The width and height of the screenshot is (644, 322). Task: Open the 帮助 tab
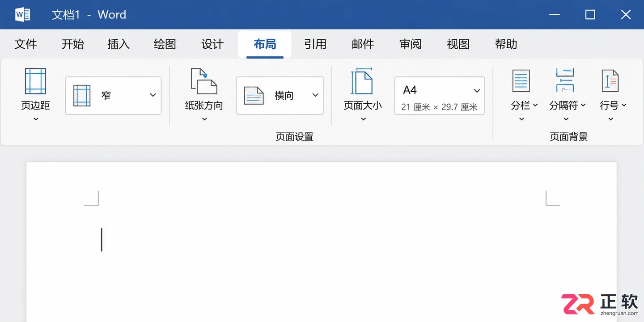coord(506,44)
